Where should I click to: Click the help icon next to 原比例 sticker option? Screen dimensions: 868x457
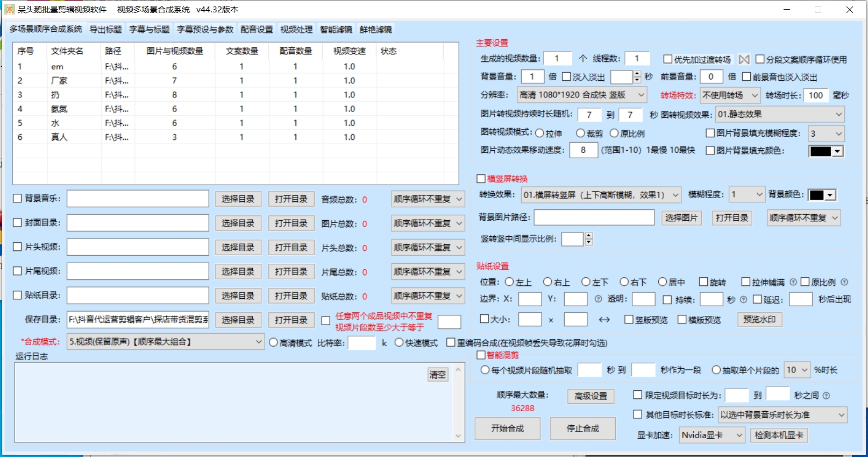point(844,282)
